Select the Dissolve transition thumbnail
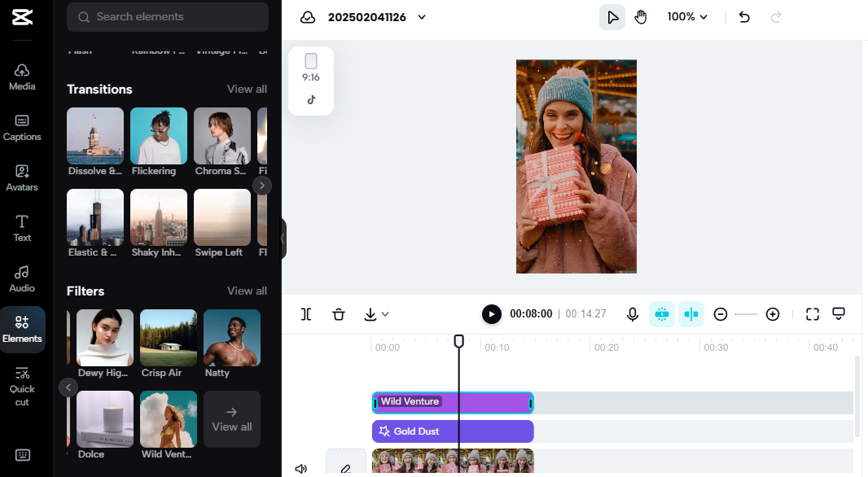This screenshot has width=868, height=477. 95,136
